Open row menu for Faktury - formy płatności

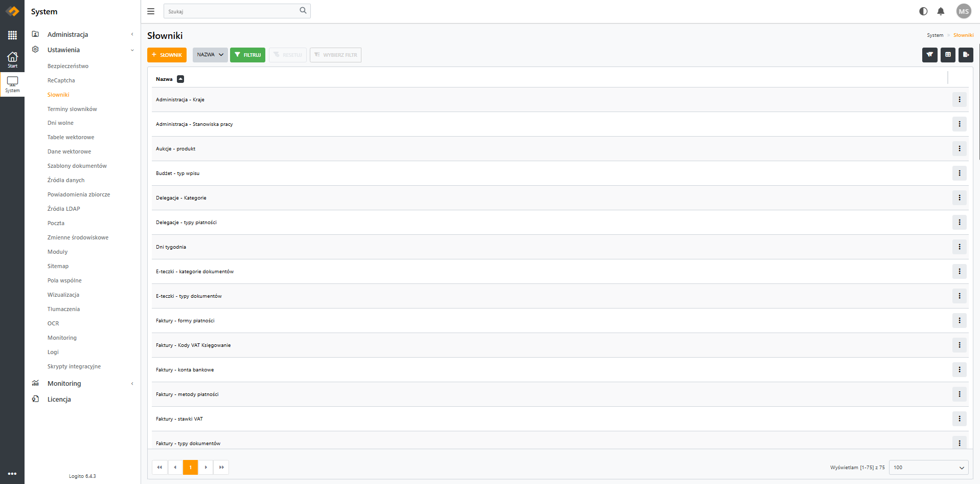tap(960, 321)
